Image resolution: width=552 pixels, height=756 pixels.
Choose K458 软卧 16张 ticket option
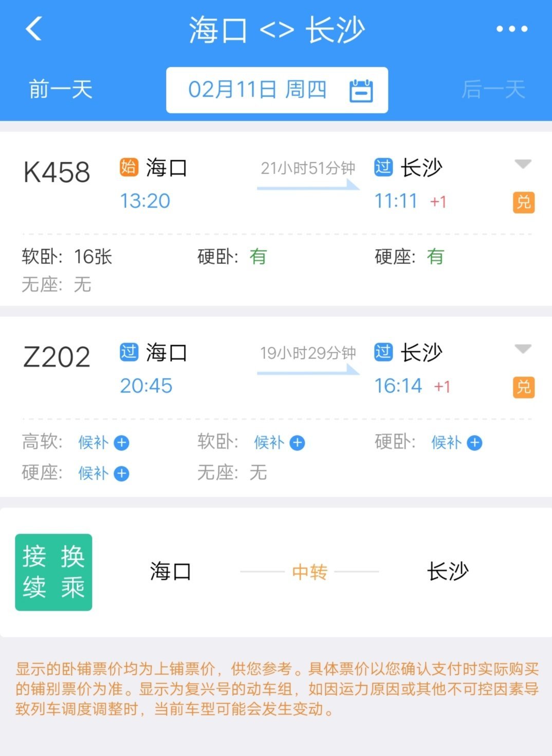click(x=67, y=256)
